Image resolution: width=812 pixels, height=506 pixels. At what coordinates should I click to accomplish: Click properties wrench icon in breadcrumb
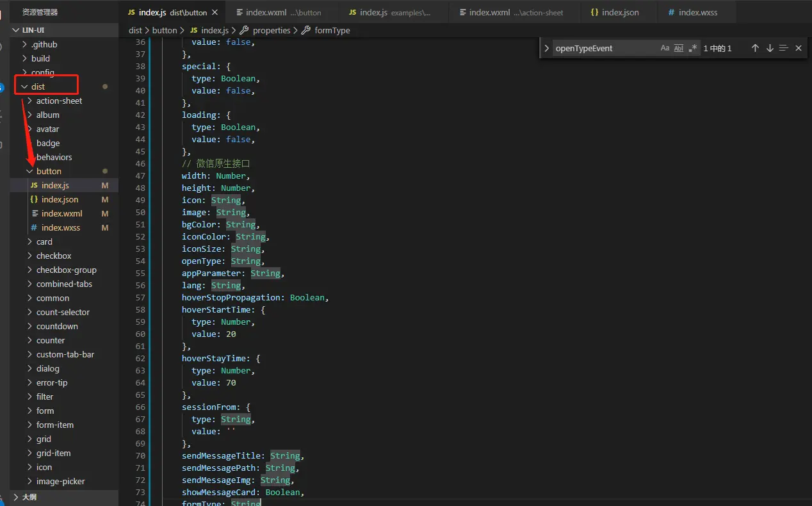(243, 30)
